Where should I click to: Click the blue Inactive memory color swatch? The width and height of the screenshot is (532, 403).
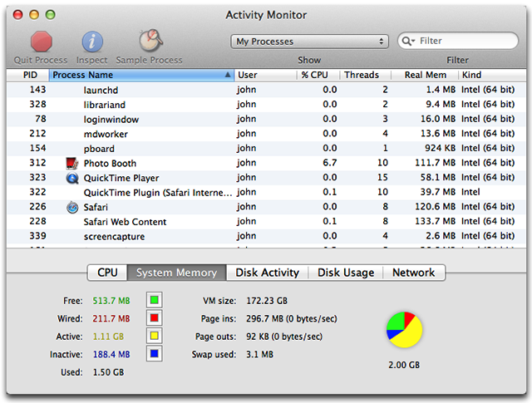(x=155, y=354)
